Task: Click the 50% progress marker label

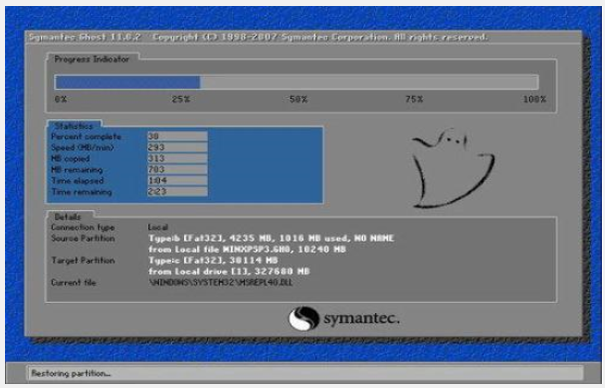Action: coord(298,100)
